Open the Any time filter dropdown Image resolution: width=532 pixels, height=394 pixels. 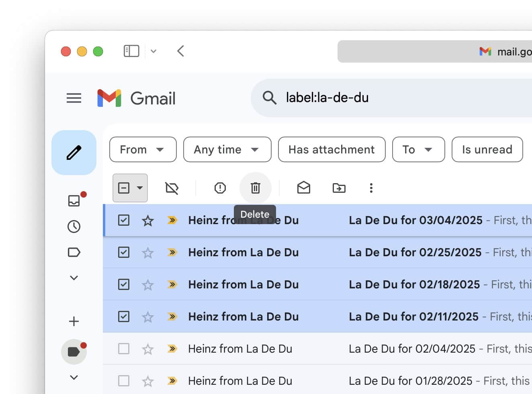[x=227, y=149]
